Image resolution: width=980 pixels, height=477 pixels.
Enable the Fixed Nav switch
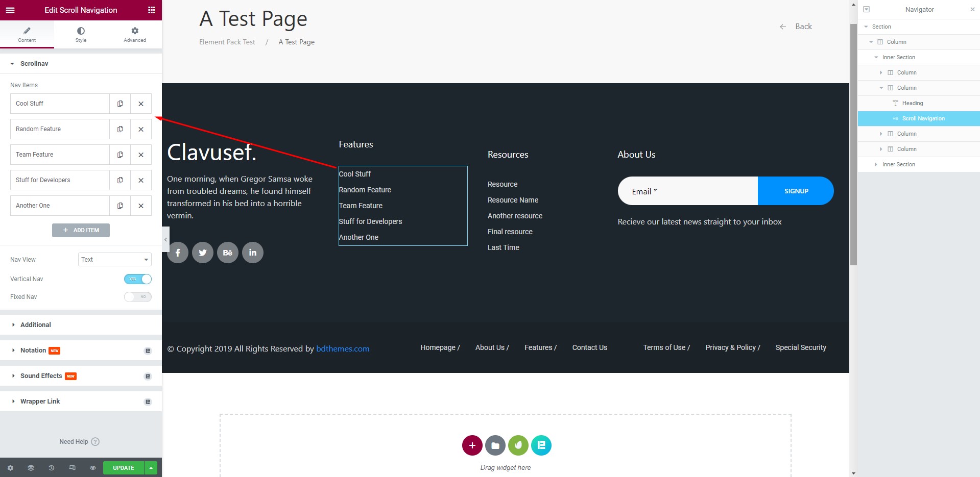tap(138, 297)
